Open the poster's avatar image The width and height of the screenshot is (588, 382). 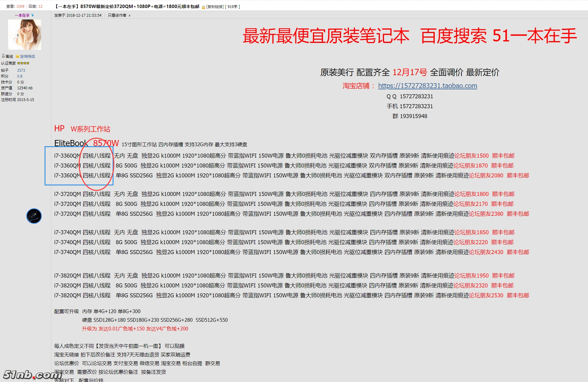tap(24, 35)
